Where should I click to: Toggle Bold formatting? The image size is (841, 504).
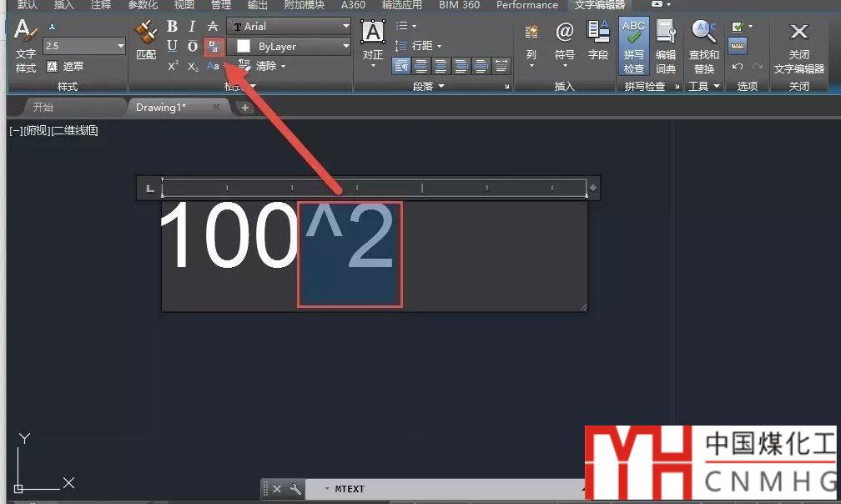click(x=173, y=27)
